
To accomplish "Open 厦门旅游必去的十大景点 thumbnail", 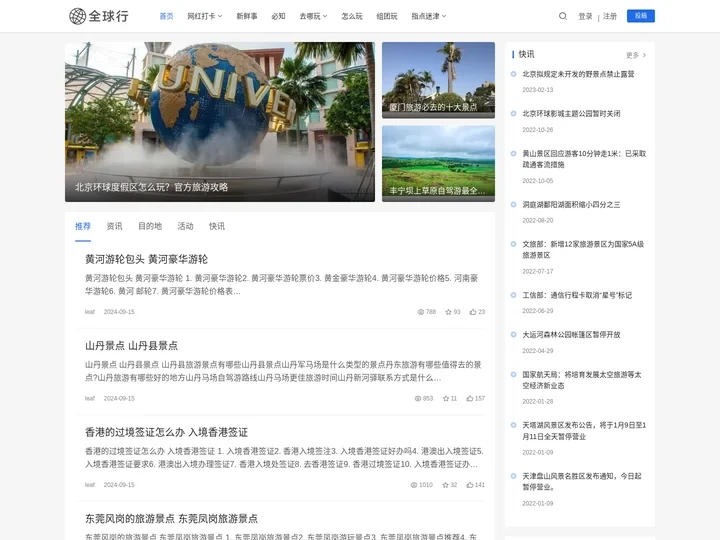I will click(439, 80).
